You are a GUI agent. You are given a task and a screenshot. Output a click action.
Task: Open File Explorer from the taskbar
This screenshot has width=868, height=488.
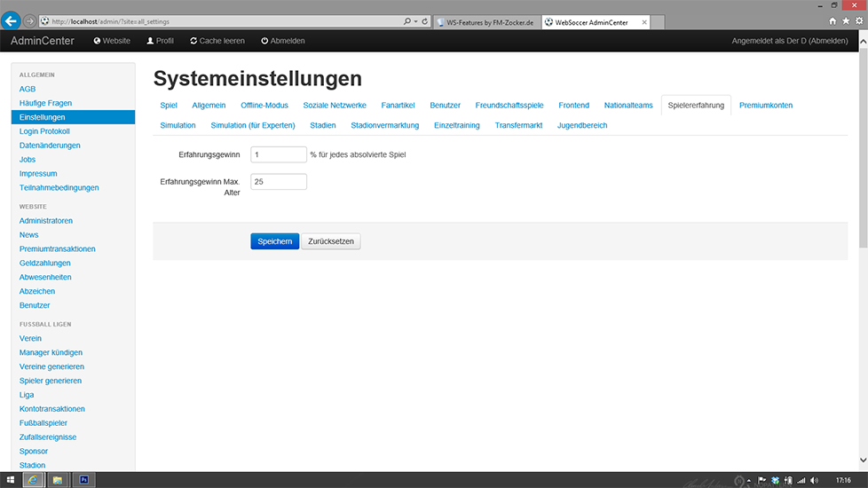pyautogui.click(x=58, y=480)
